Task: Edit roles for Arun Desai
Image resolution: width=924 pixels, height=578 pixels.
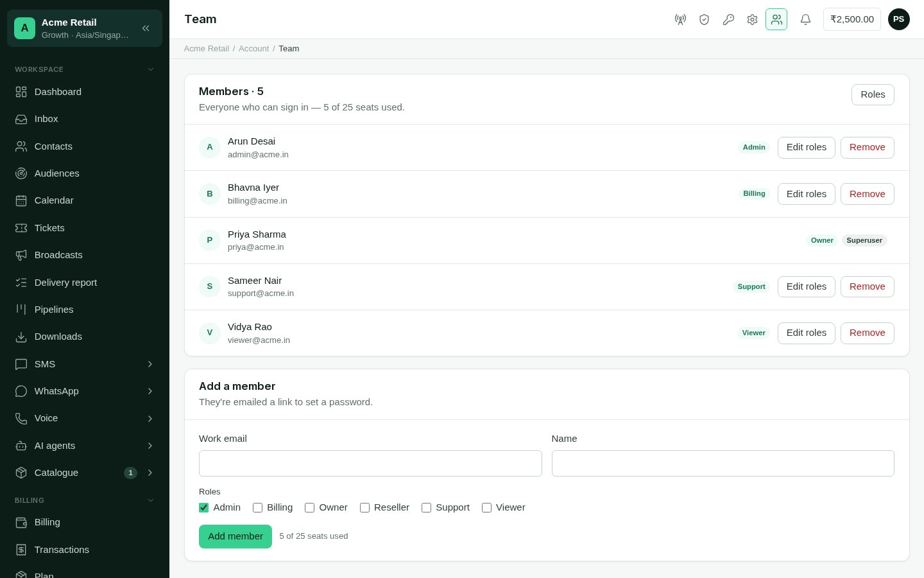Action: (x=807, y=148)
